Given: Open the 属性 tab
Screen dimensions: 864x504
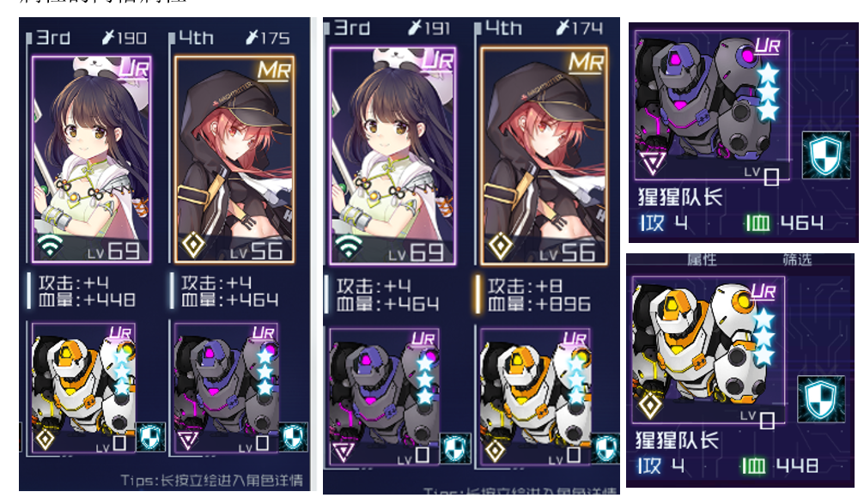Looking at the screenshot, I should tap(702, 259).
